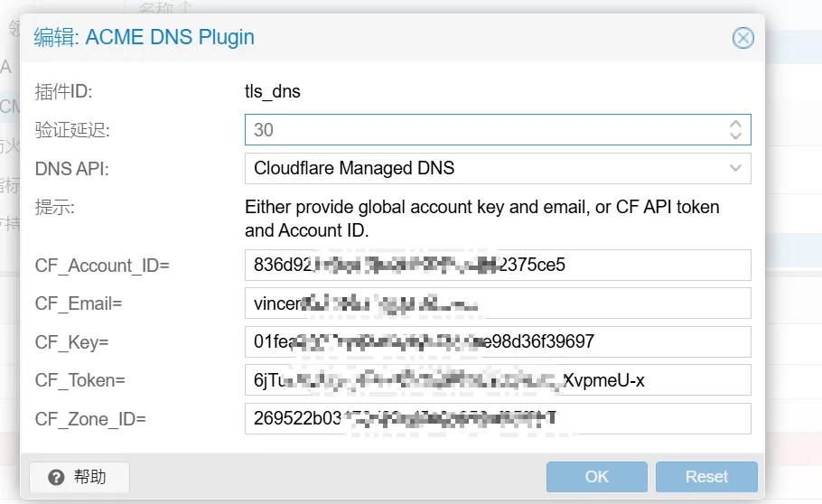Focus the CF_Token input field
The image size is (822, 504).
pos(497,380)
